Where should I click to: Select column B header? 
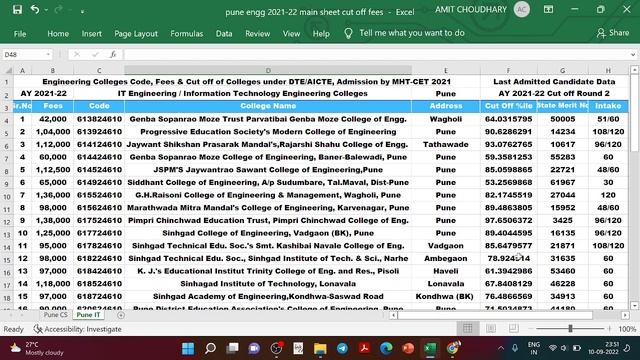(x=53, y=71)
